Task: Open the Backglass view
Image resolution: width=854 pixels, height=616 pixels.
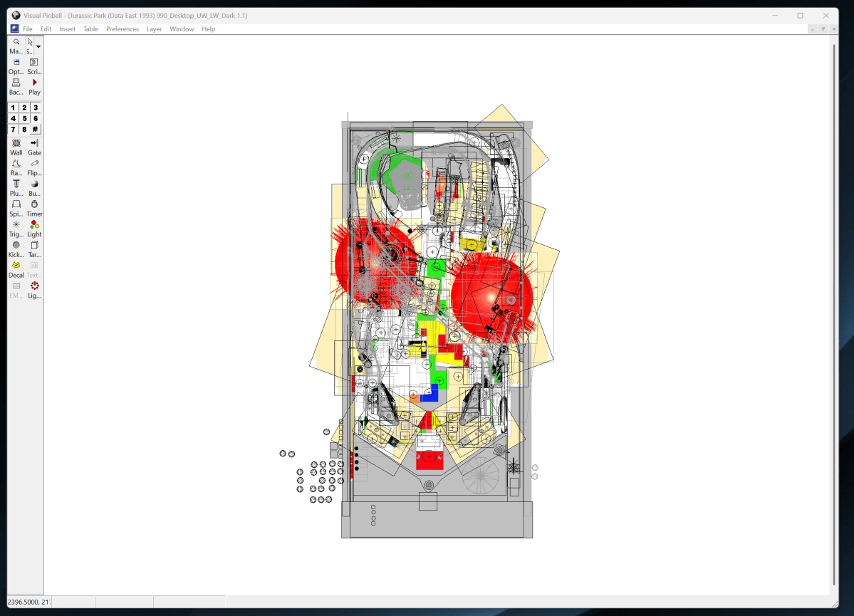Action: point(16,87)
